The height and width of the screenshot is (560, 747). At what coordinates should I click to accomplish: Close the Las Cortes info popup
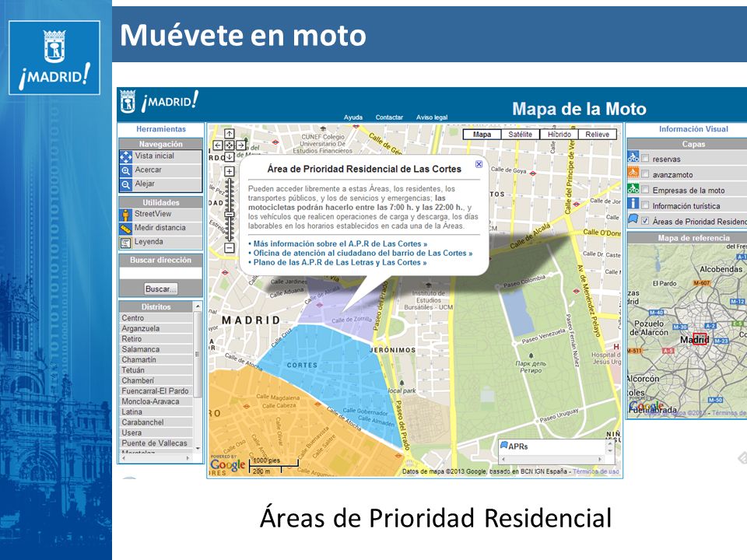click(x=479, y=164)
